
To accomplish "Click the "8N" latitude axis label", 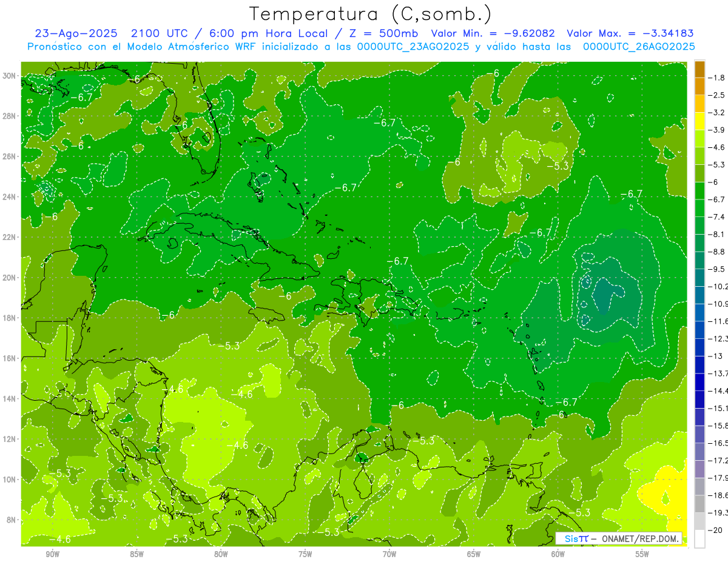I will 12,520.
